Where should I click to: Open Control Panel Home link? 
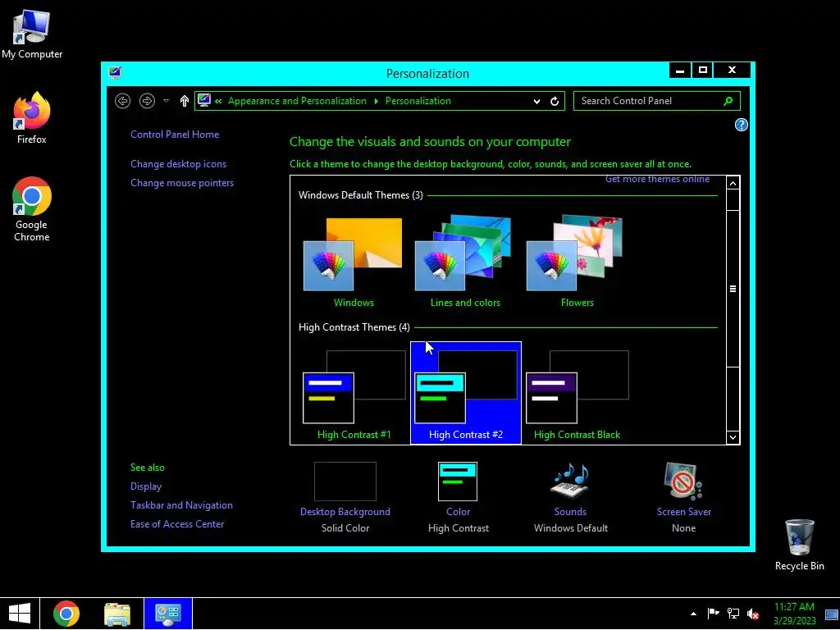click(x=175, y=135)
